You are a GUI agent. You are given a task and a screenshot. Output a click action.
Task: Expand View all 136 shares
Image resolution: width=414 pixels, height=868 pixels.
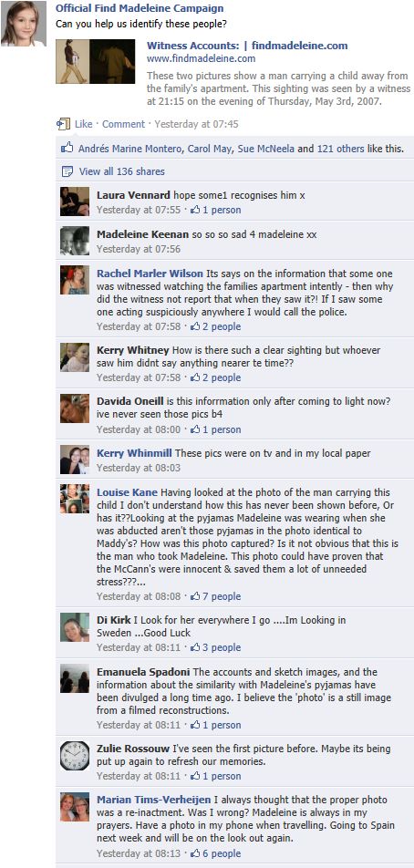[x=122, y=171]
